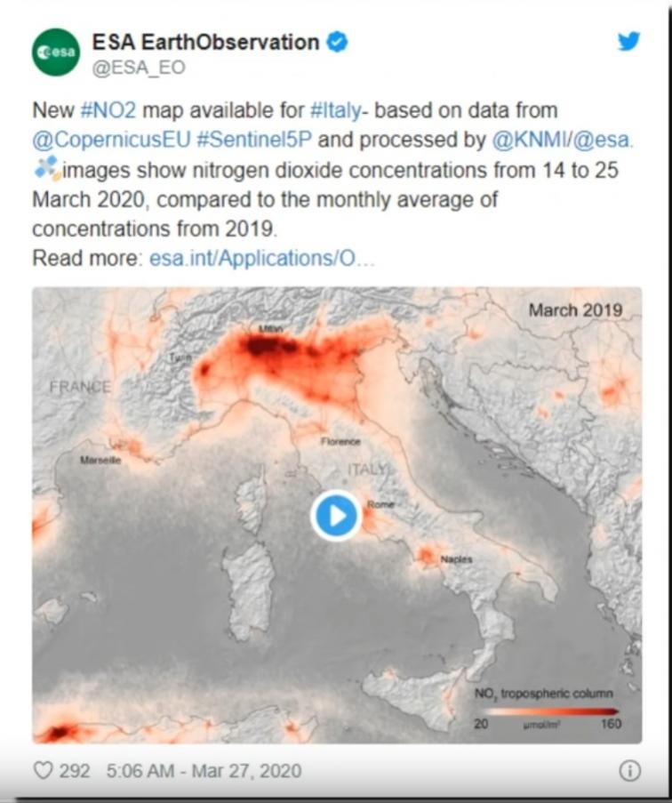Click the 5:06 AM - Mar 27, 2020 timestamp
This screenshot has height=803, width=672.
point(203,770)
